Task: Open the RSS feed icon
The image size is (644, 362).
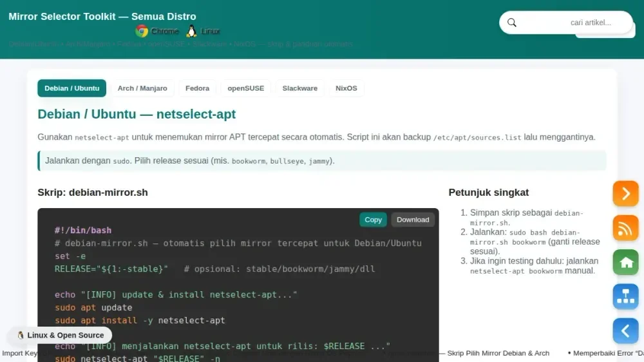Action: coord(625,228)
